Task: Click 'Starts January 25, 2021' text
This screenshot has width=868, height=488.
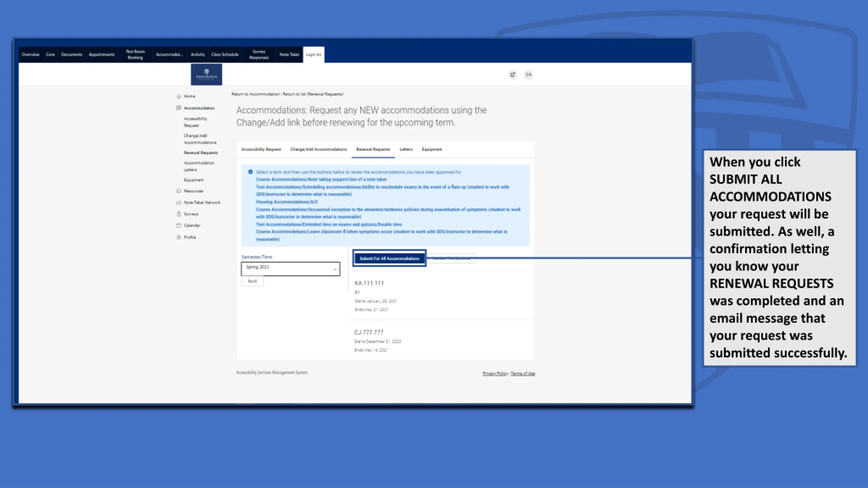Action: pos(376,301)
